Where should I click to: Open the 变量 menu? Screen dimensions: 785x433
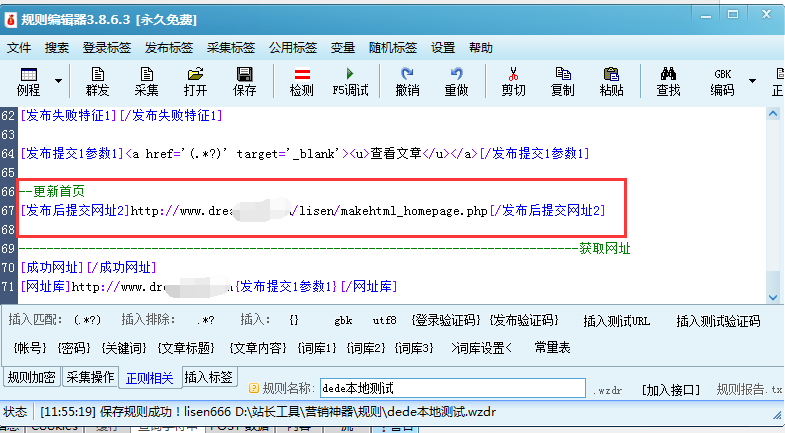tap(343, 48)
